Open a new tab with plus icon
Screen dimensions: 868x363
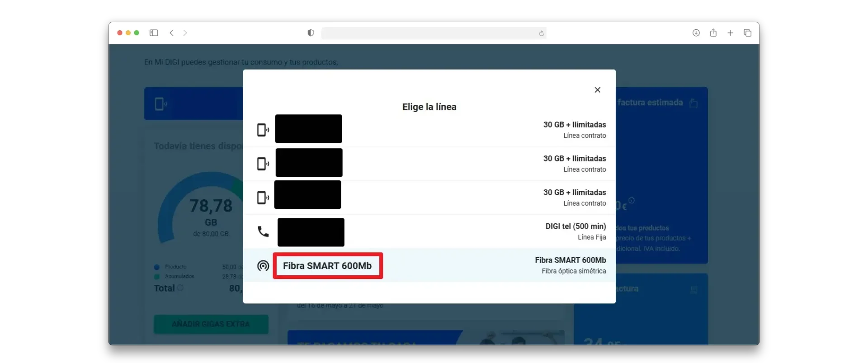[731, 33]
